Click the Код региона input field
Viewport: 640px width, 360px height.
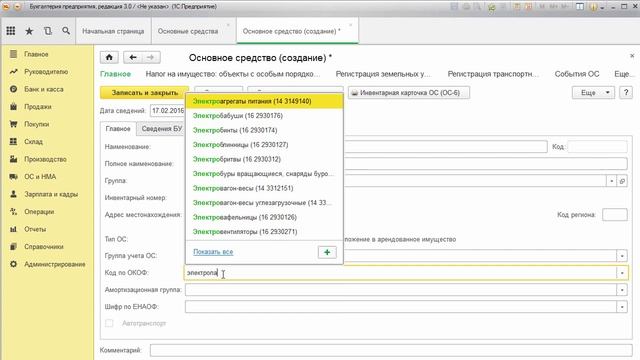point(615,215)
